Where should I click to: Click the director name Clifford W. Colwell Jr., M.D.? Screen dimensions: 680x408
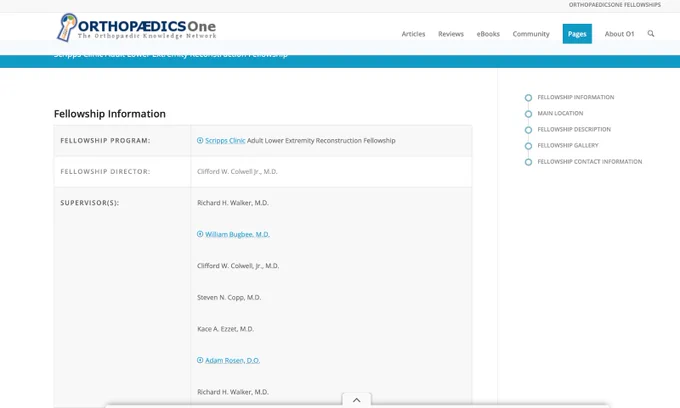(237, 172)
